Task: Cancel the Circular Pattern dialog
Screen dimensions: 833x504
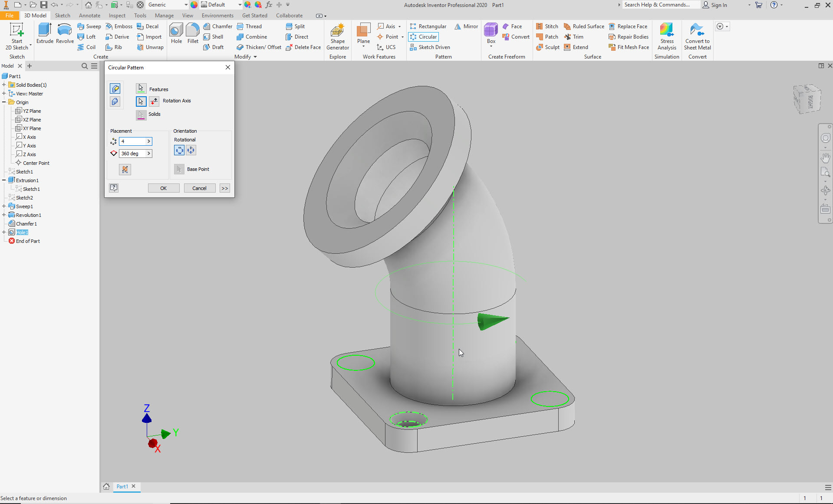Action: 200,188
